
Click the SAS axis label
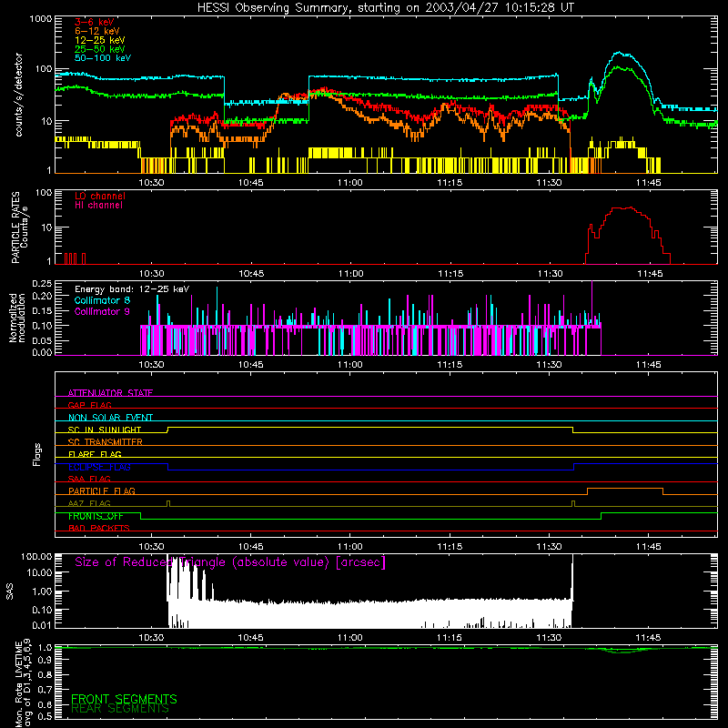pyautogui.click(x=10, y=591)
